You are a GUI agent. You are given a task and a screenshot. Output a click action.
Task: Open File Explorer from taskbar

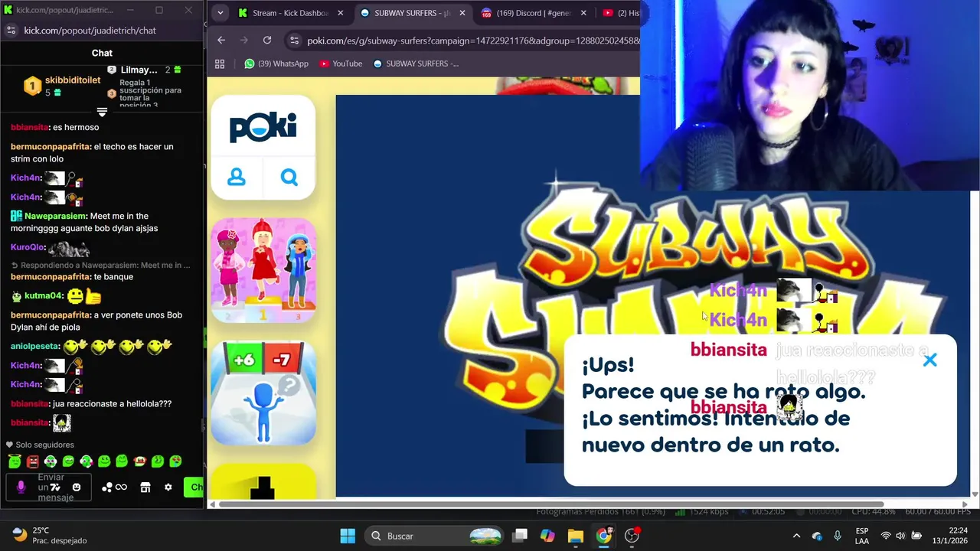pos(576,536)
